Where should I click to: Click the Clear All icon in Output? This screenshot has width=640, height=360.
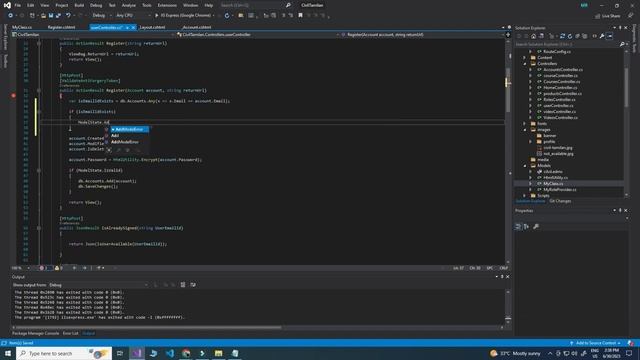pyautogui.click(x=183, y=285)
